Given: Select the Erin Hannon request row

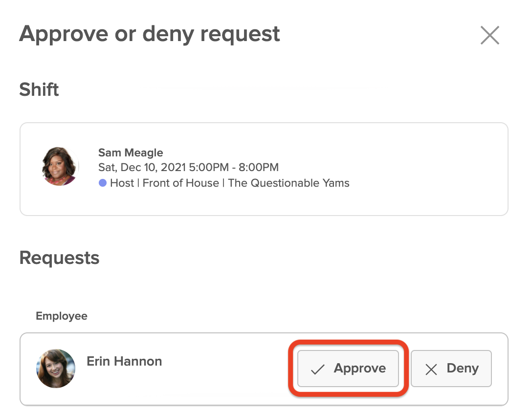Looking at the screenshot, I should 264,369.
